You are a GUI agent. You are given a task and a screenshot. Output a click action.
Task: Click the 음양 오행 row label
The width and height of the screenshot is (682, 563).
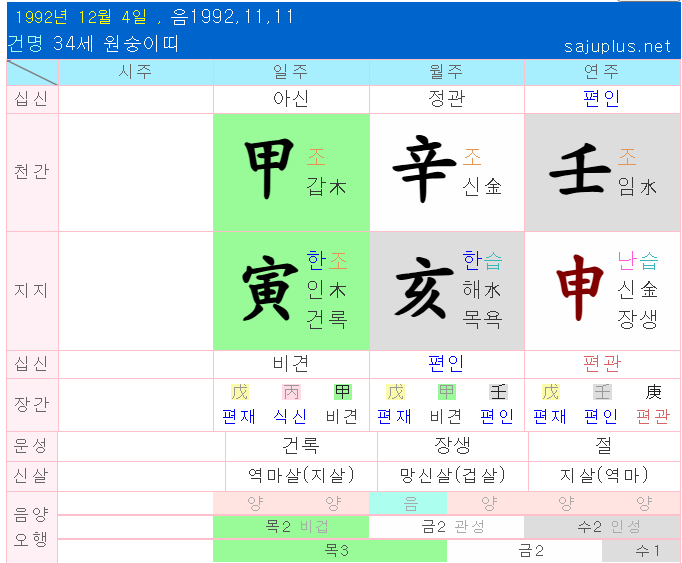click(x=32, y=527)
